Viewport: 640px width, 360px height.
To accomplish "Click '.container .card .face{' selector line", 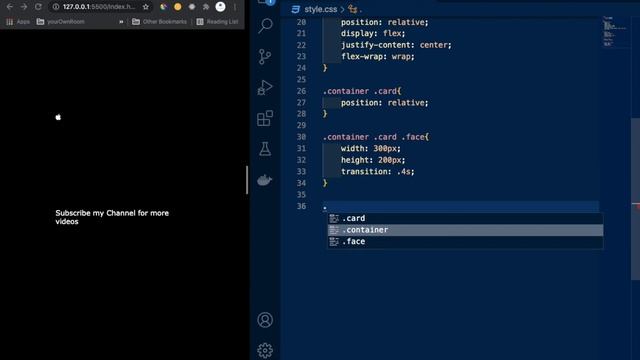I will coord(376,137).
